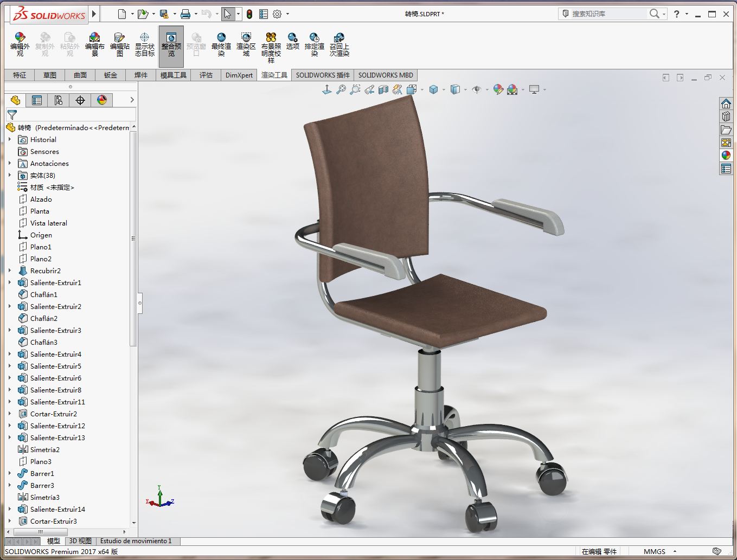Click the Select arrow tool
This screenshot has width=737, height=560.
click(228, 14)
